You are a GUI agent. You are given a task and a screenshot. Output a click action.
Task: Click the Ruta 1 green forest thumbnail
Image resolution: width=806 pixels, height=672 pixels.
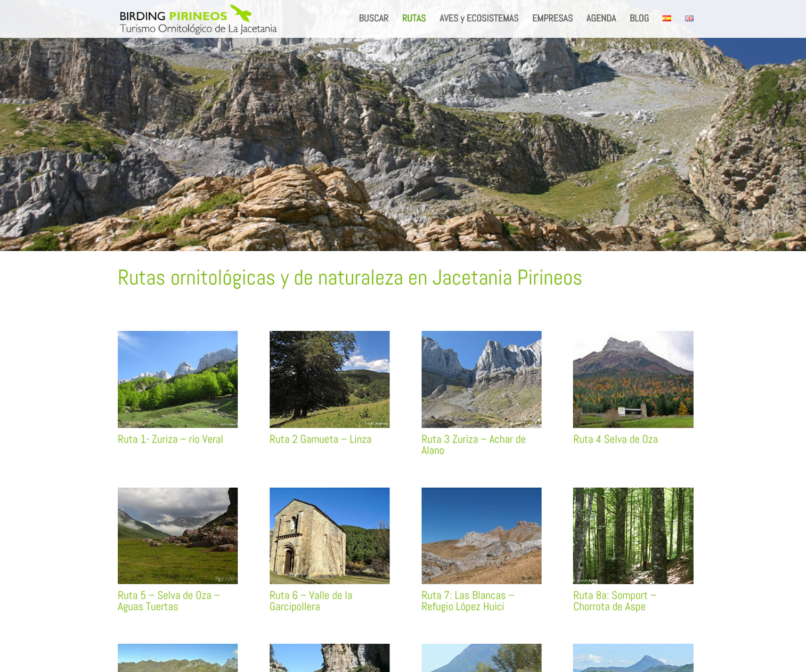[x=177, y=379]
